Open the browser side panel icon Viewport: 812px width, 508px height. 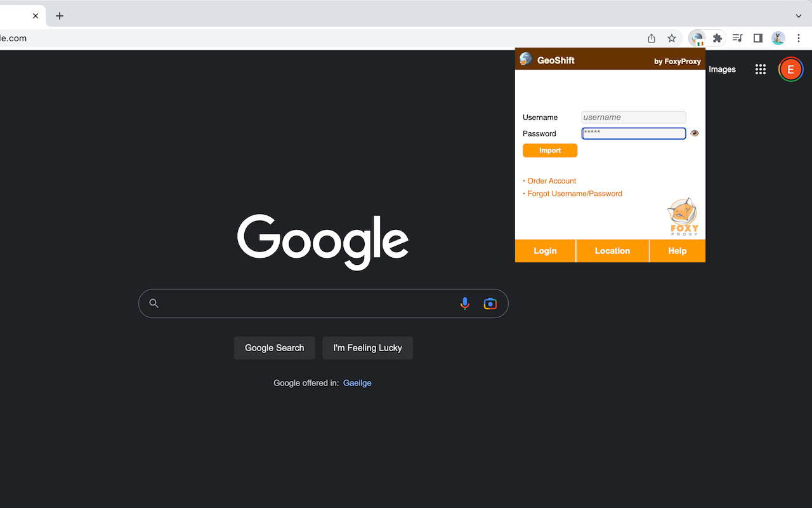pos(757,38)
